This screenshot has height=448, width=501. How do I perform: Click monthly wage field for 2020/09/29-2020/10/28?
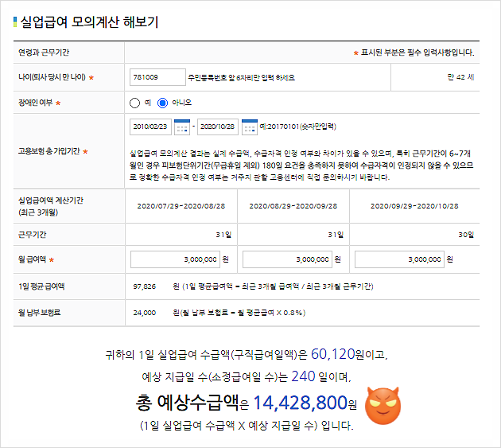pos(399,259)
